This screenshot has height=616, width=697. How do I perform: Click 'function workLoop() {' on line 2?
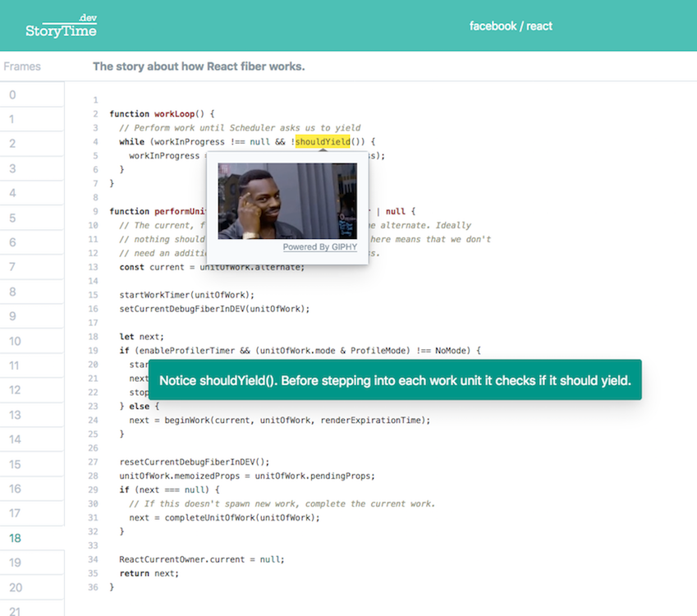163,114
